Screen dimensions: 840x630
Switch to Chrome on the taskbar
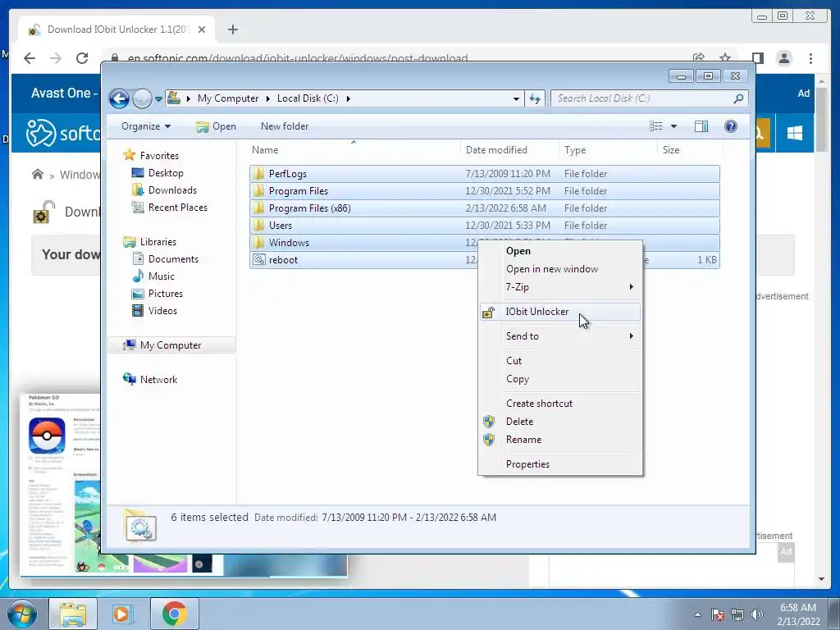tap(174, 614)
